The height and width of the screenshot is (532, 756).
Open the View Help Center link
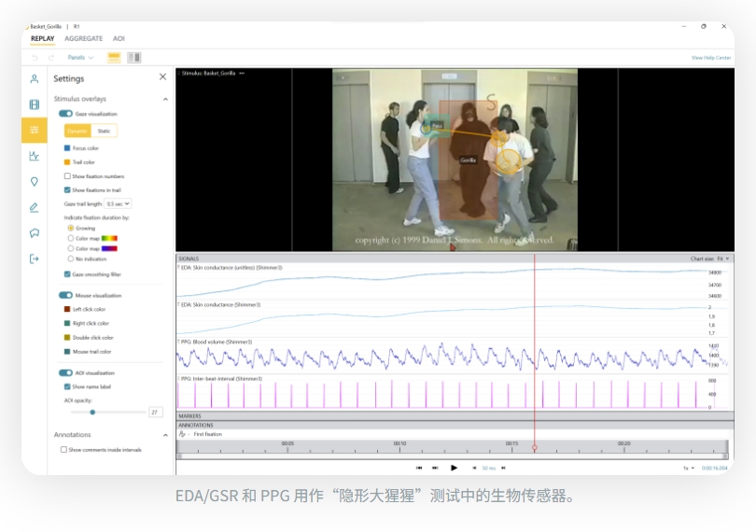click(x=710, y=58)
